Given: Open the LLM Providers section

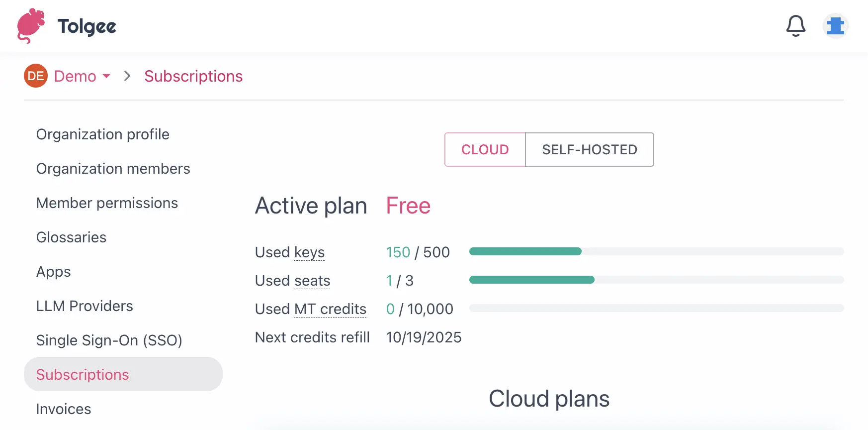Looking at the screenshot, I should pos(84,306).
